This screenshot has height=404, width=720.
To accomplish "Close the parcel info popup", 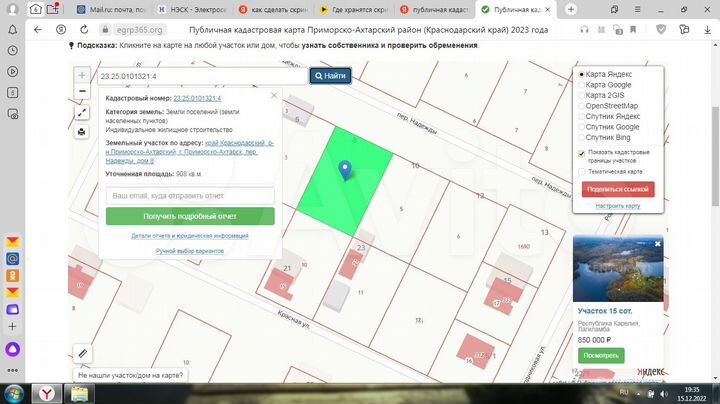I will pyautogui.click(x=274, y=96).
